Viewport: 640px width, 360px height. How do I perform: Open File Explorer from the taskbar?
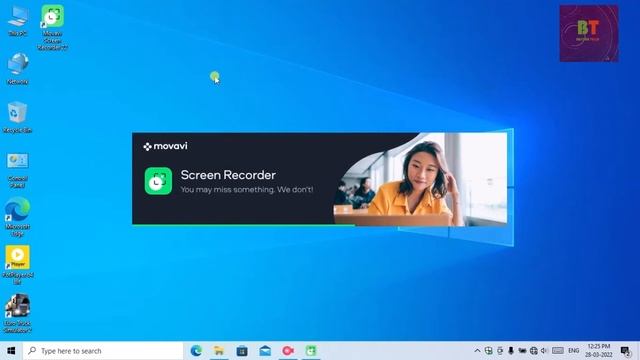[219, 351]
